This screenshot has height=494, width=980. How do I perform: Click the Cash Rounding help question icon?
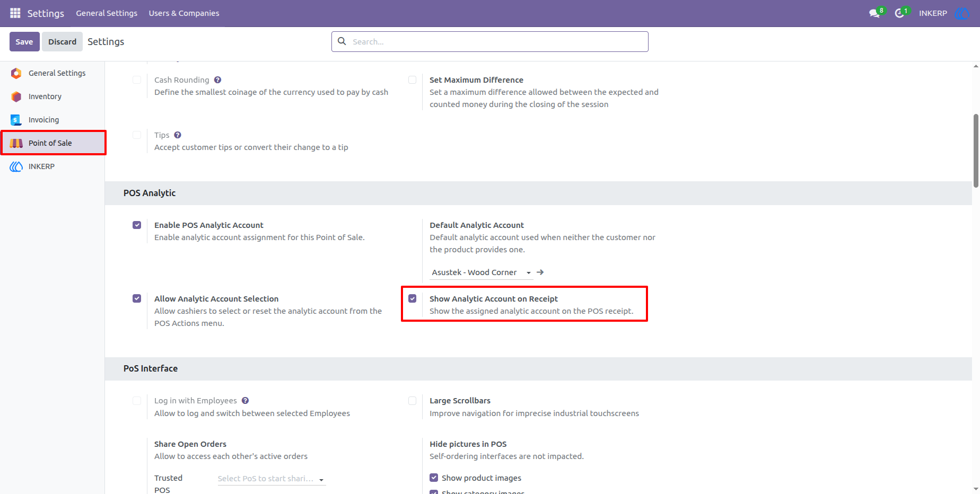pos(217,80)
